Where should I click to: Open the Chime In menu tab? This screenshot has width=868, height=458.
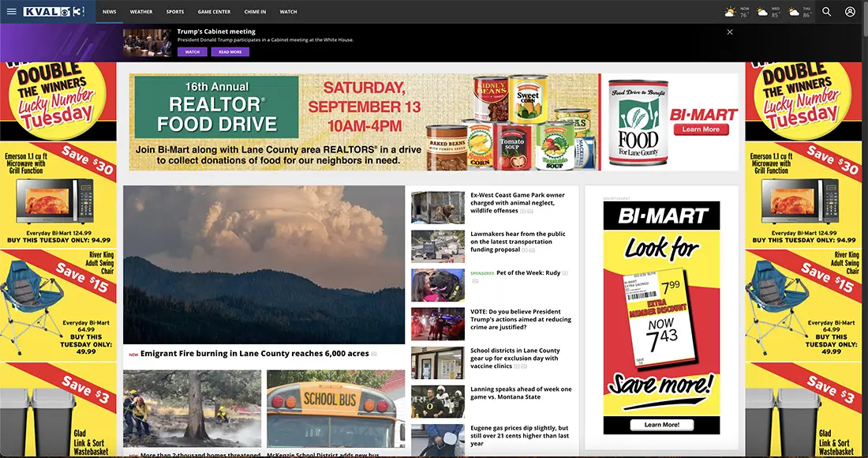(255, 12)
